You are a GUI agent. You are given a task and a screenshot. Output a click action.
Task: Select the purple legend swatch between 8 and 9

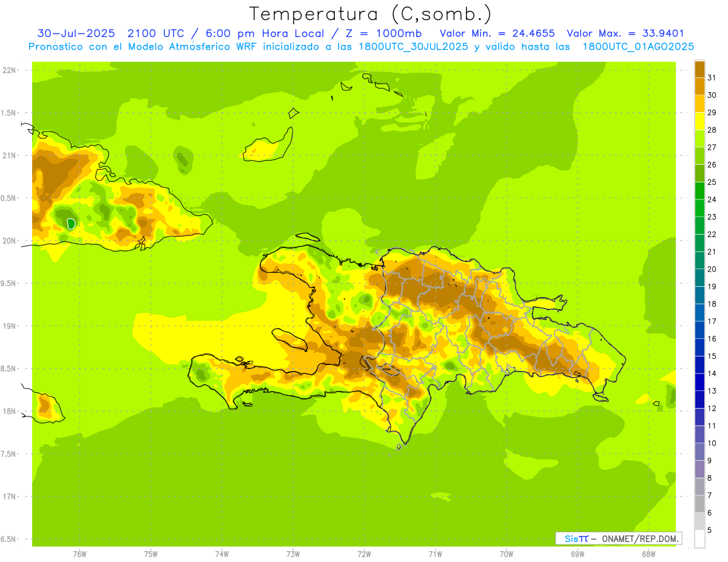(x=699, y=469)
